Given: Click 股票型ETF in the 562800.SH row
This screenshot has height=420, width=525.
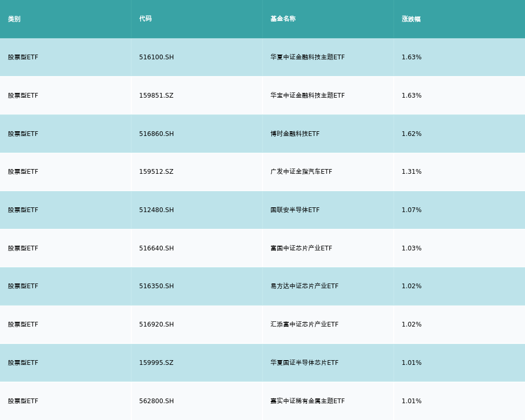Looking at the screenshot, I should coord(23,401).
